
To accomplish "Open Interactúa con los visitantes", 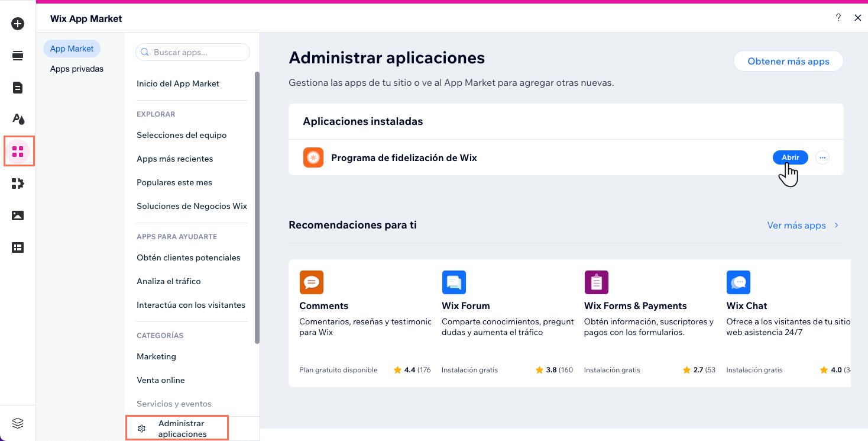I will pyautogui.click(x=191, y=305).
